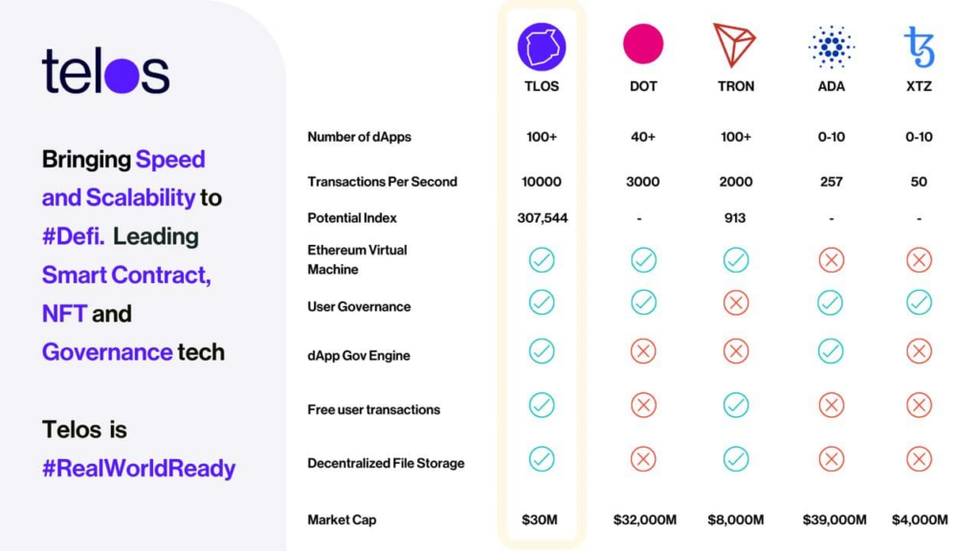Click the #RealWorldReady hashtag text
The image size is (980, 551).
click(139, 469)
